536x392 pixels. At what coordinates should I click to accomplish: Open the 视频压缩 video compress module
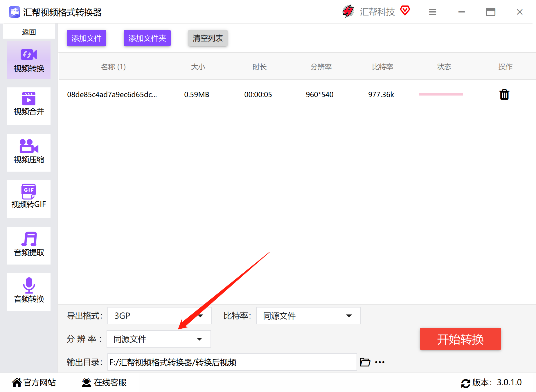coord(29,153)
